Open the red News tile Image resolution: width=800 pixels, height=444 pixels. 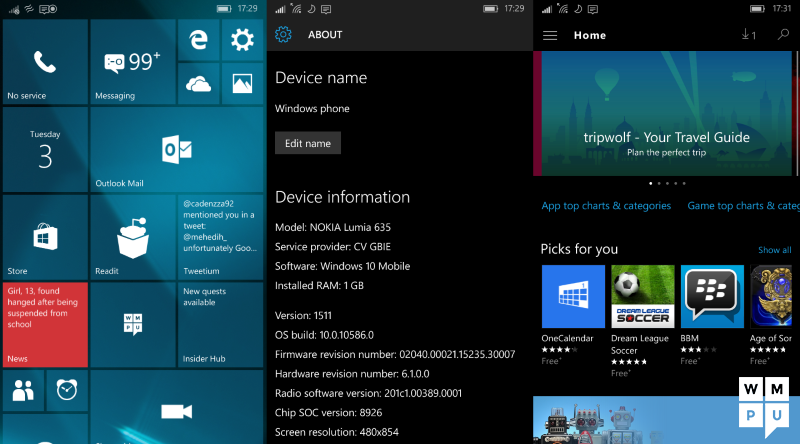coord(45,325)
